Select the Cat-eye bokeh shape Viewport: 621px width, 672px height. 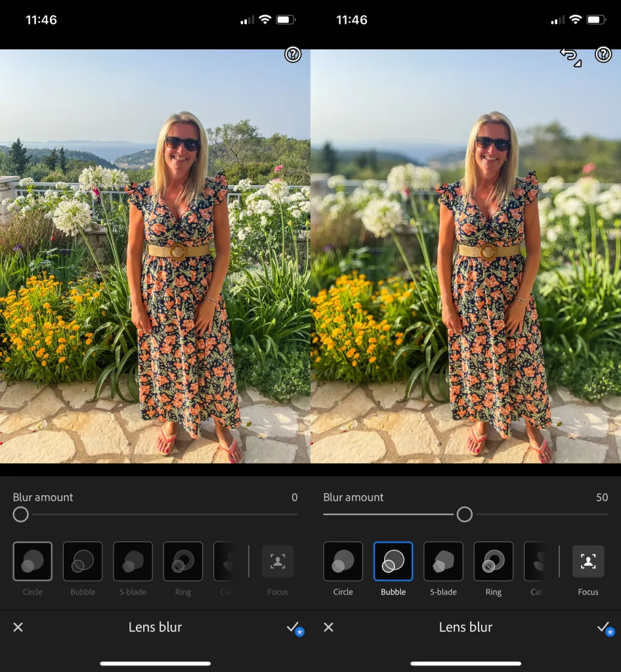coord(226,562)
